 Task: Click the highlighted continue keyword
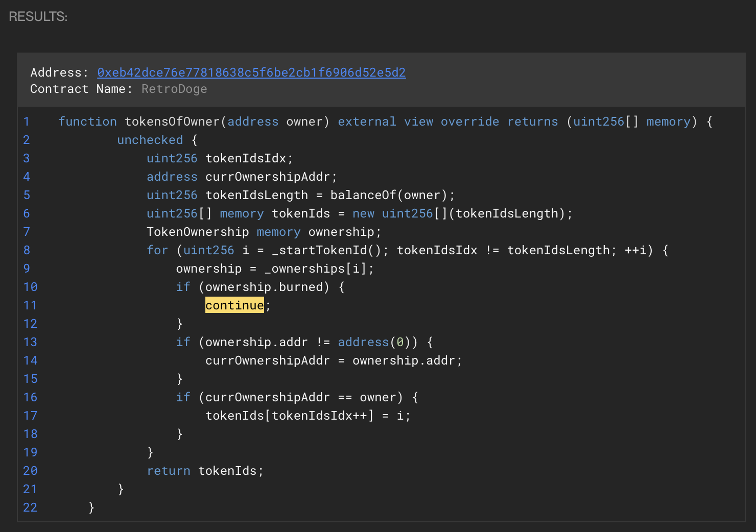tap(234, 305)
